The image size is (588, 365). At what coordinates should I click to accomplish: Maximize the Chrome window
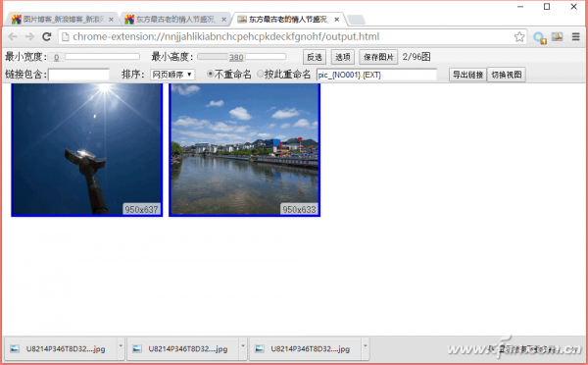coord(547,7)
